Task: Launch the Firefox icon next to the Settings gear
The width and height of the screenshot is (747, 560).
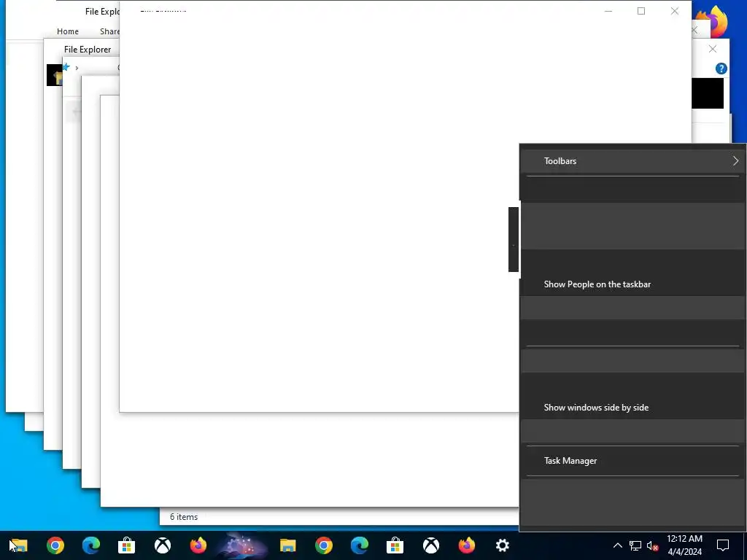Action: [466, 545]
